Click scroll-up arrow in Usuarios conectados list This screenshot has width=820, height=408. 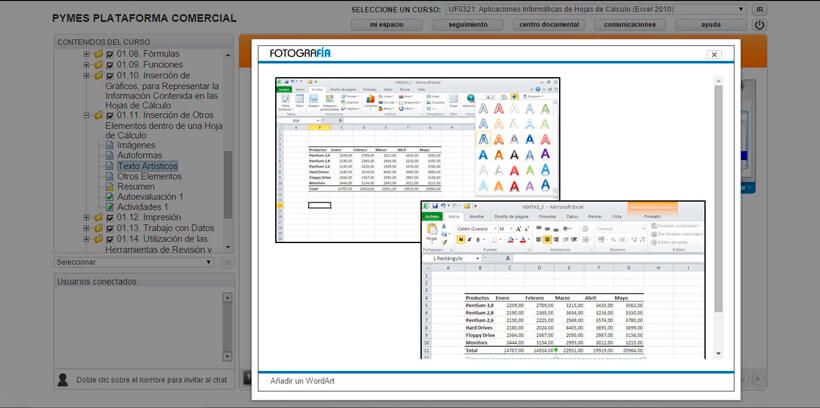pyautogui.click(x=227, y=298)
